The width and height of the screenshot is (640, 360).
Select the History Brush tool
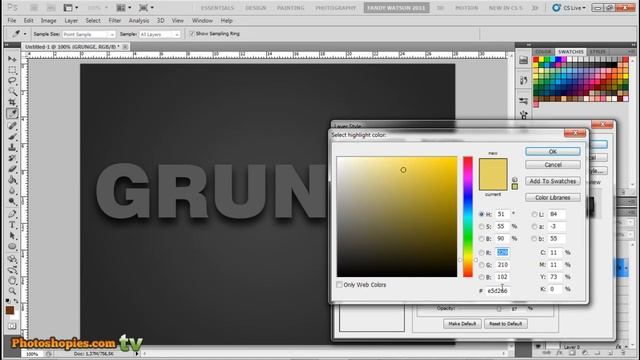point(12,158)
